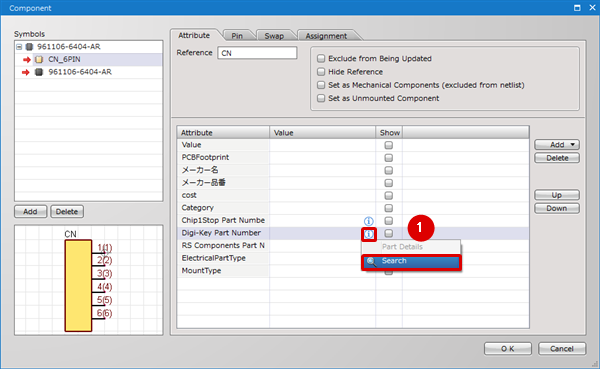Screen dimensions: 600x369
Task: Toggle Show checkbox for Digi-Key Part Number
Action: 388,233
